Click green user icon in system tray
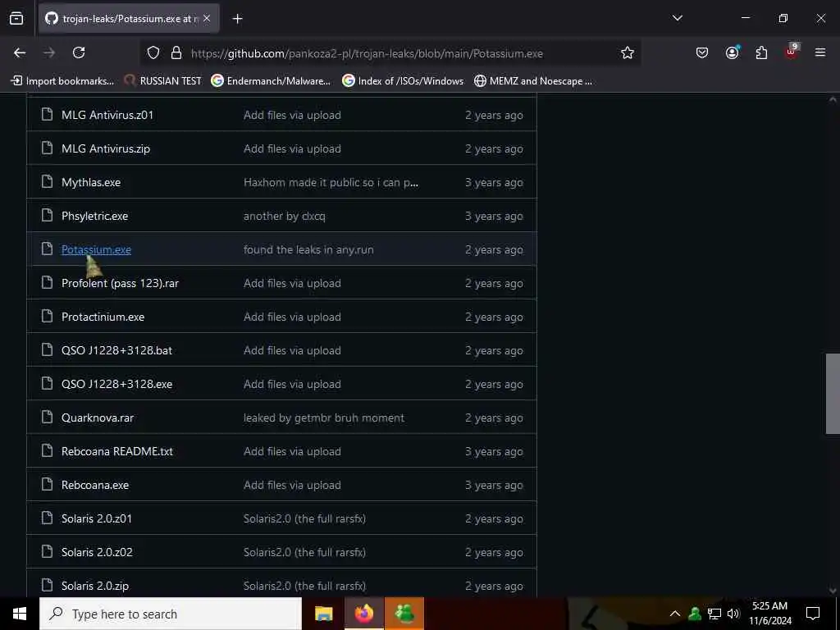 [695, 614]
